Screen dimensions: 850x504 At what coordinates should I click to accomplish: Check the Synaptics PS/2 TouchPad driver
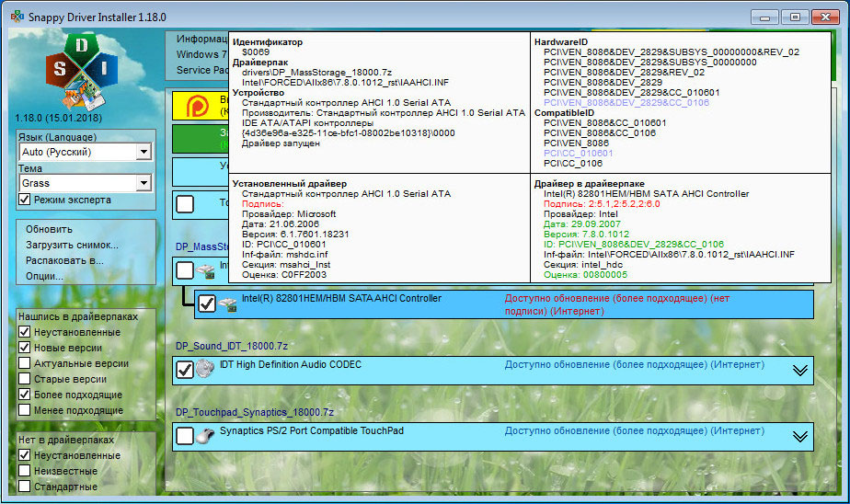(x=185, y=436)
